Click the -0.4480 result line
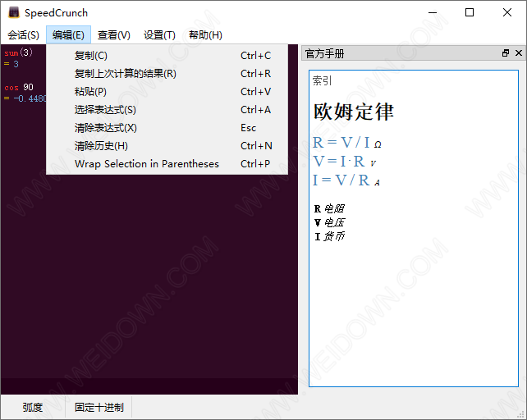 [x=25, y=98]
